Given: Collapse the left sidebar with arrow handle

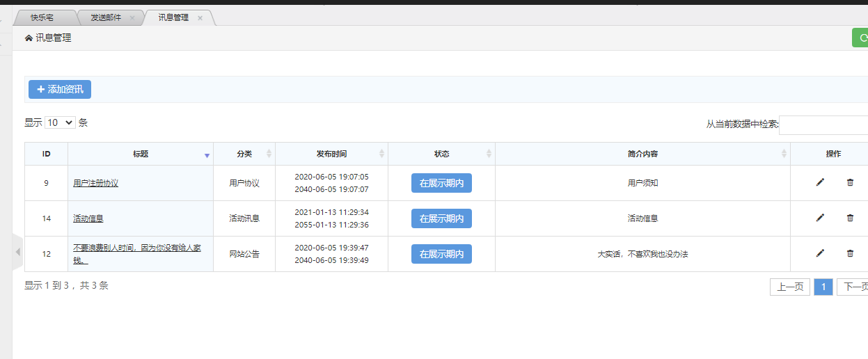Looking at the screenshot, I should click(18, 252).
